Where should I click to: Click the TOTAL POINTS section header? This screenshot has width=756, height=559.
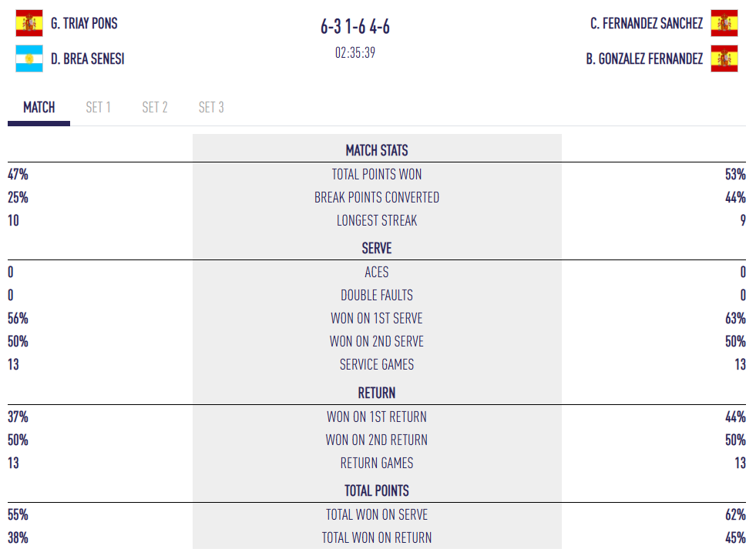coord(377,490)
